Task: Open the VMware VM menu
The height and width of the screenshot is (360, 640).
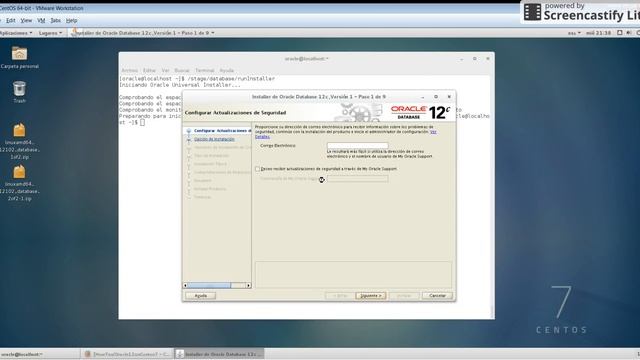Action: coord(41,20)
